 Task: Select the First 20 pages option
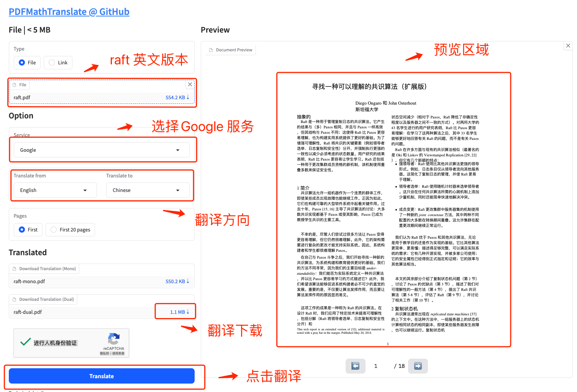[53, 230]
